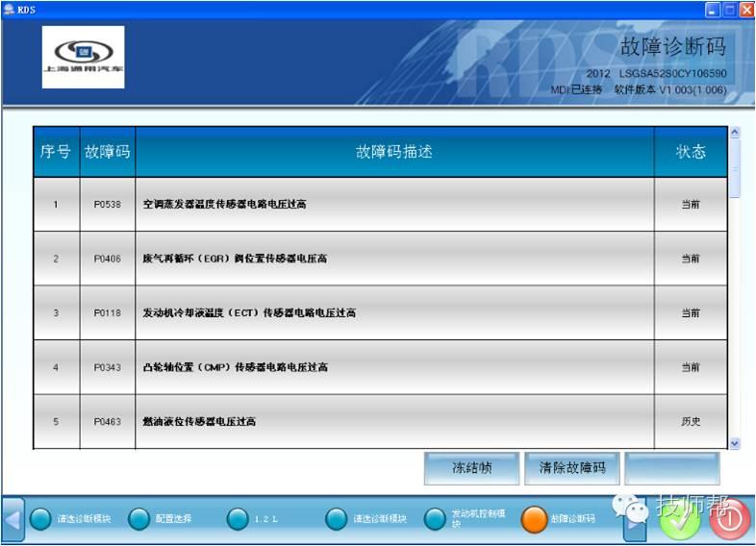Go to the 1.2 L step

coord(252,519)
